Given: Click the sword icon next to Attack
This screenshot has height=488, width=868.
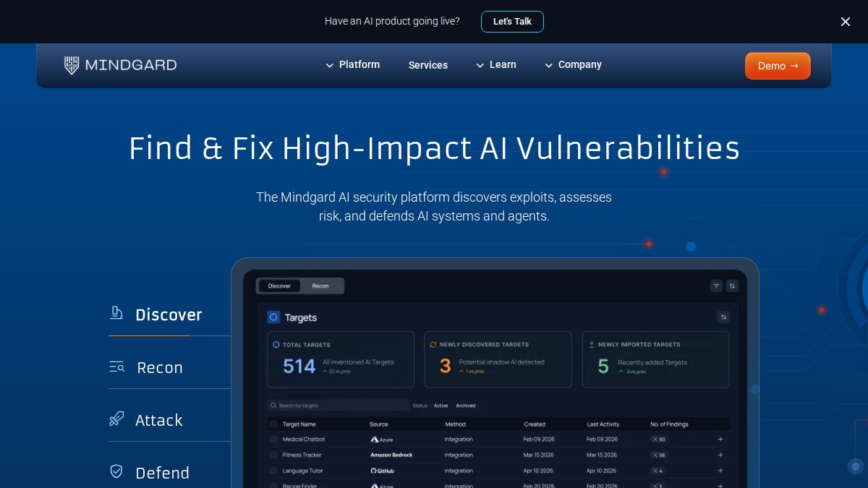Looking at the screenshot, I should [116, 419].
